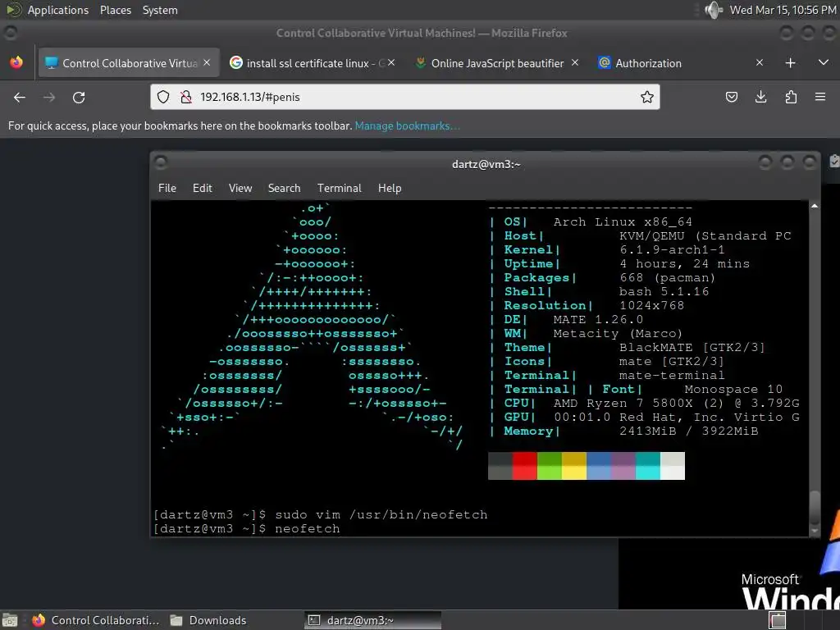Expand the list all tabs chevron
Viewport: 840px width, 630px height.
(x=824, y=62)
